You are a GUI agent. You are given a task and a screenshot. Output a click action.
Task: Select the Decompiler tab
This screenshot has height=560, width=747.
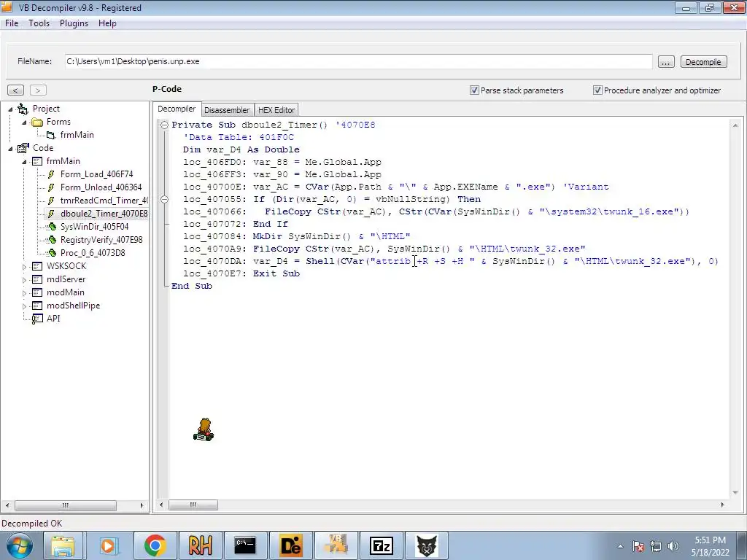pos(177,109)
